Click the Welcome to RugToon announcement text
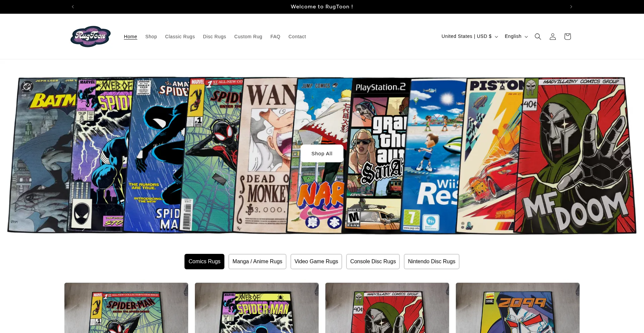 [322, 7]
